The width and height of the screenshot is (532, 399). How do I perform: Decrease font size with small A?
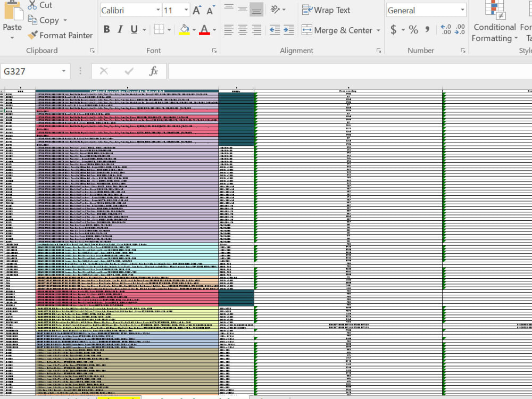click(x=211, y=10)
